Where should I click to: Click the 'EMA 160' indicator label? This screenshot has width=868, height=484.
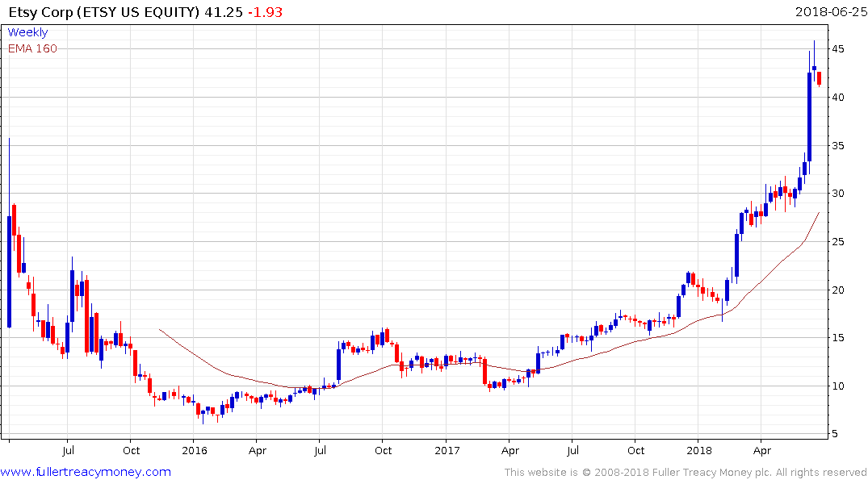tap(32, 48)
